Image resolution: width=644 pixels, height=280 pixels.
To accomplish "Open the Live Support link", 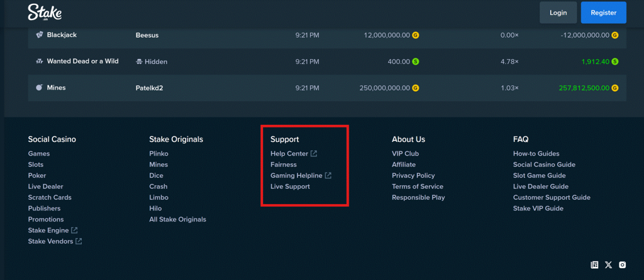I will click(x=291, y=186).
